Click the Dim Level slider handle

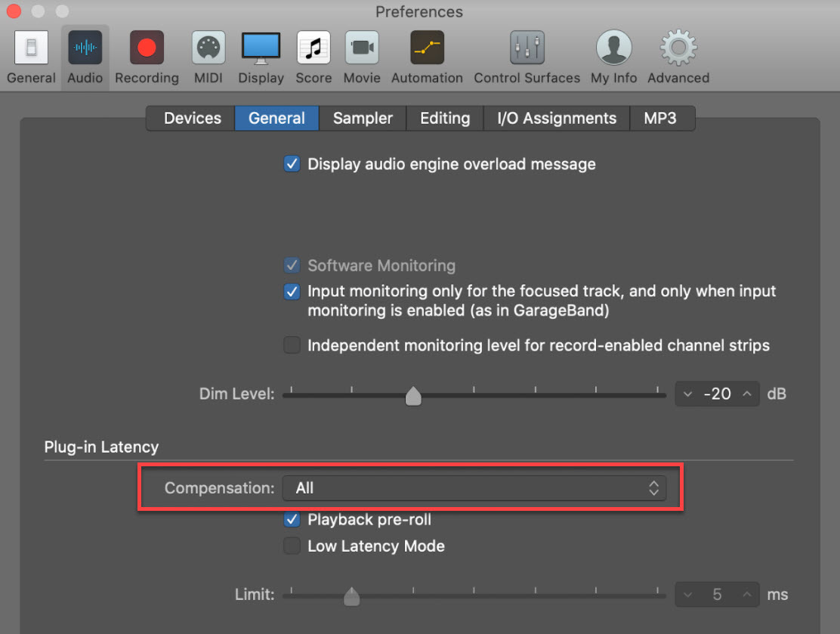[413, 395]
